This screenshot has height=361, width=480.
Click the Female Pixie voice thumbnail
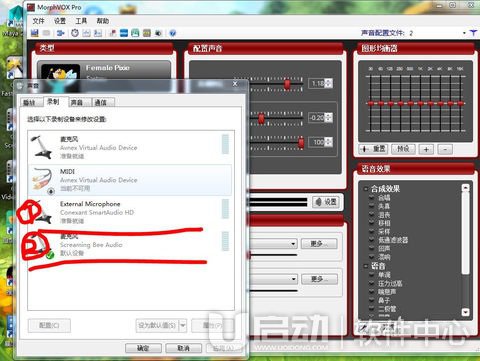tap(61, 71)
